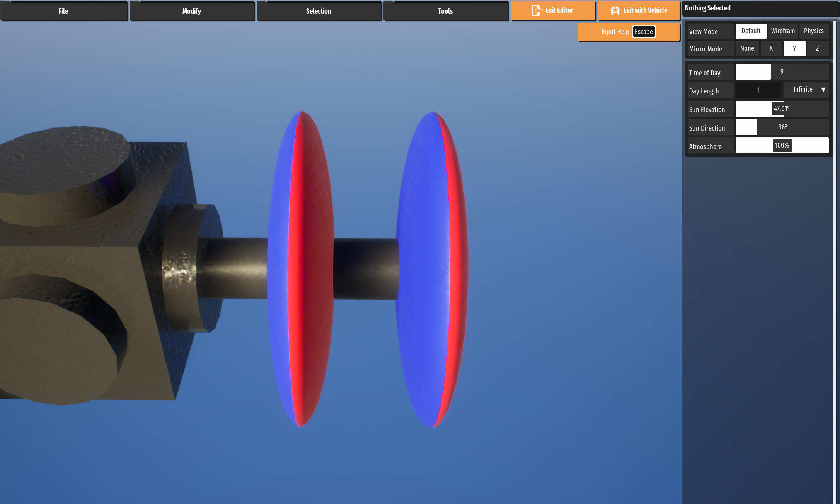Select Default view mode
Screen dimensions: 840x504
coord(751,31)
